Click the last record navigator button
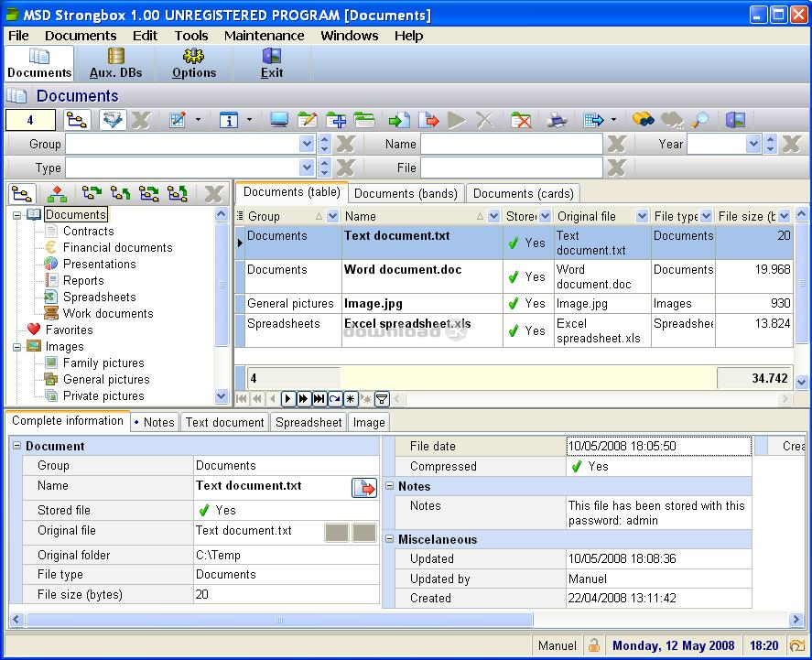Screen dimensions: 812x660 click(x=319, y=398)
